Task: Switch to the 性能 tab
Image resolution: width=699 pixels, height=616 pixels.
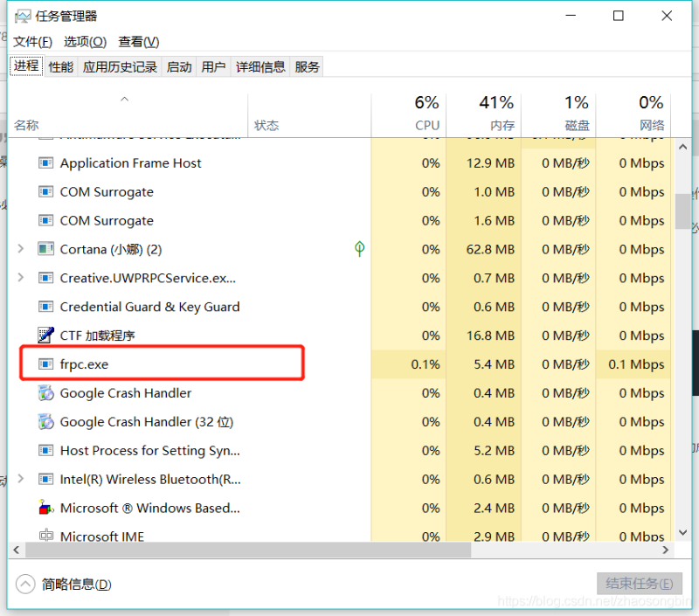Action: (61, 67)
